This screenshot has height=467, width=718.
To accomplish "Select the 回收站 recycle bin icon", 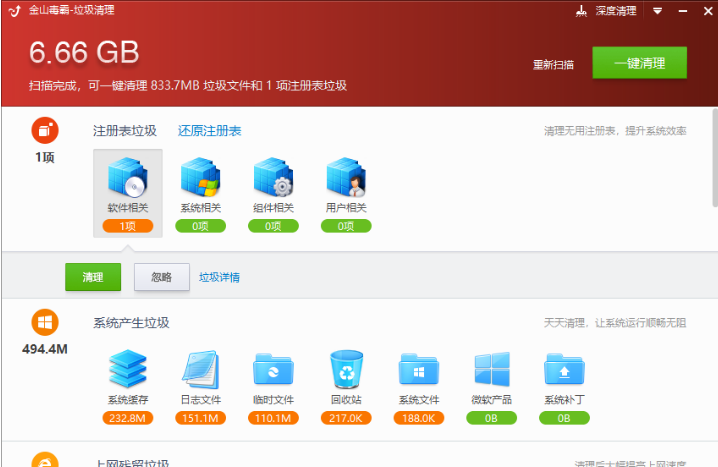I will [x=346, y=369].
